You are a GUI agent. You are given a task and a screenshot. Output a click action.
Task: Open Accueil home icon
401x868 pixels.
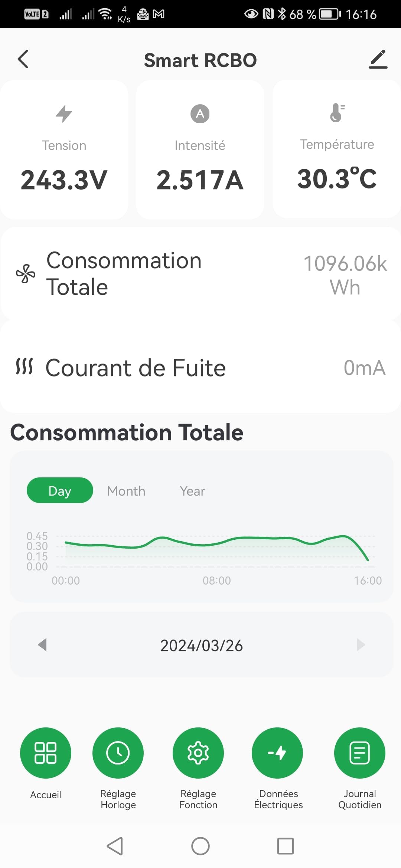(46, 753)
